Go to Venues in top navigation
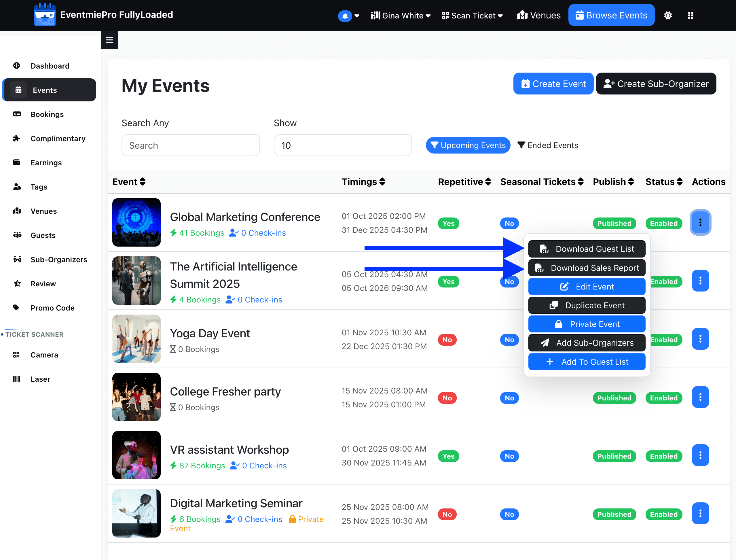This screenshot has height=560, width=736. (539, 15)
